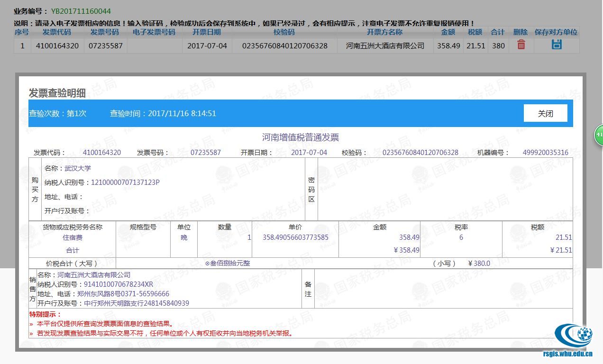603x364 pixels.
Task: Click the 开票方名称 column header
Action: point(385,32)
